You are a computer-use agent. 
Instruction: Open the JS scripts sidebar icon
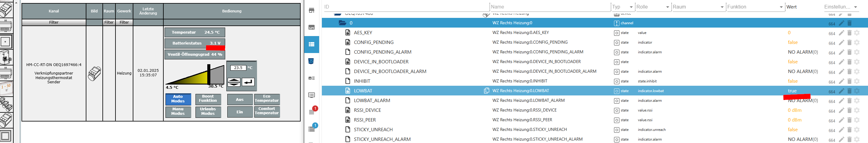point(311,61)
